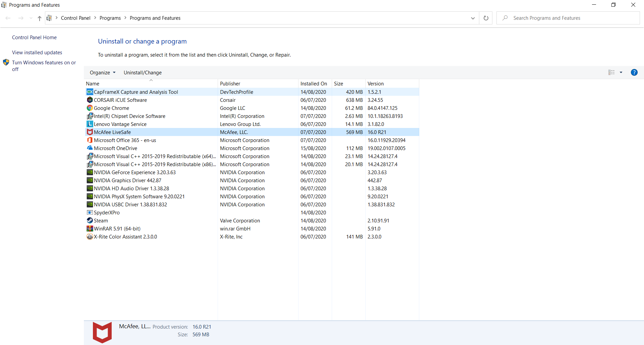Click the Intel Chipset Device Software icon
This screenshot has height=345, width=644.
click(x=90, y=116)
